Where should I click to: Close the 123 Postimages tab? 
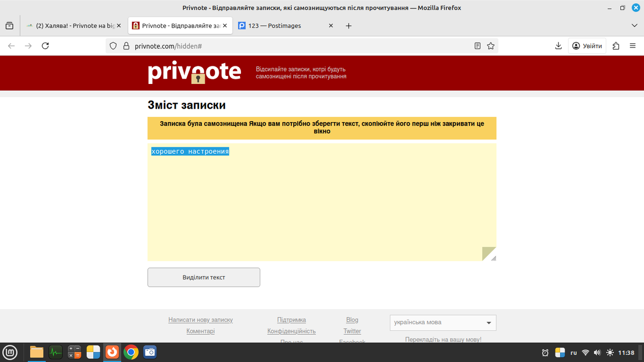[331, 26]
